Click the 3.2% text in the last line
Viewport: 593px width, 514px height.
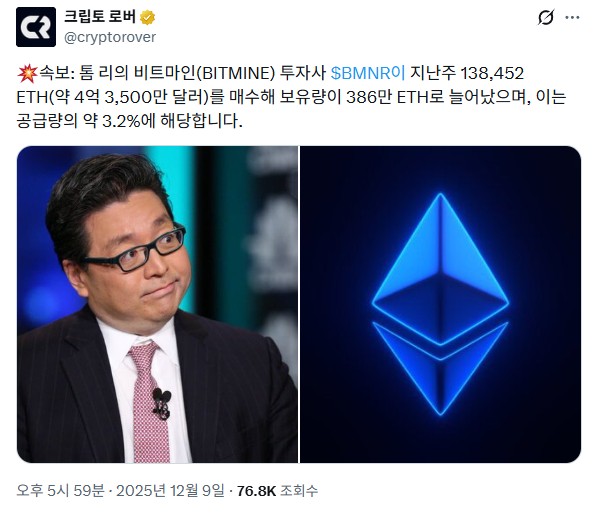pos(121,121)
